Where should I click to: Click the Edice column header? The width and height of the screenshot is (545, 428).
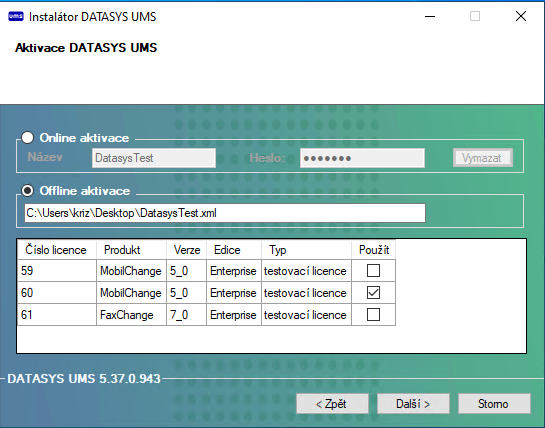pyautogui.click(x=234, y=250)
